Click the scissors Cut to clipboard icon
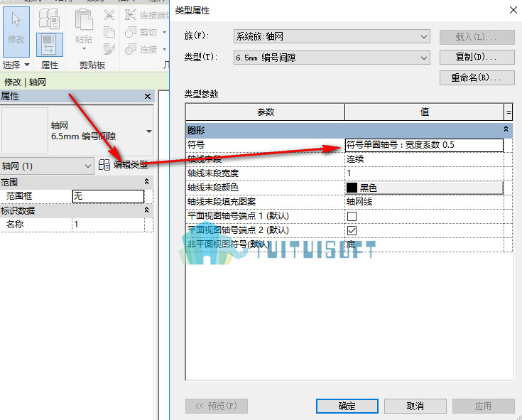Image resolution: width=522 pixels, height=420 pixels. [109, 15]
